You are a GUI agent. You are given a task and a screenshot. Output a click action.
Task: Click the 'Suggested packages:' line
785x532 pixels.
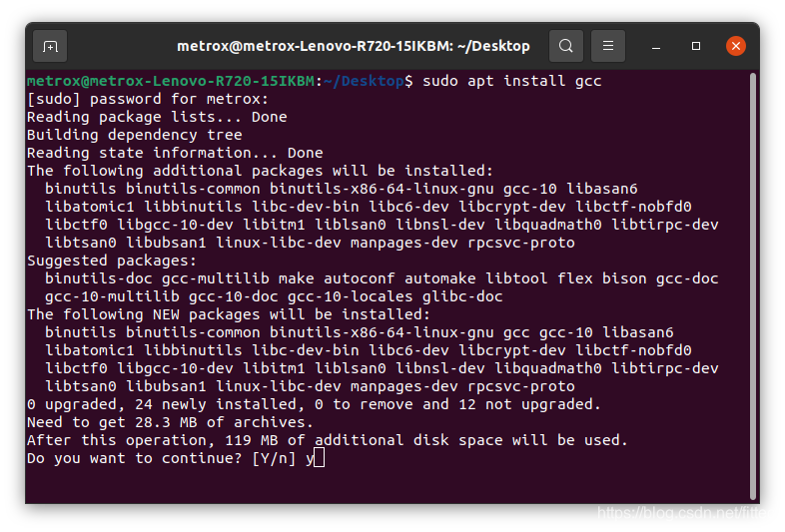tap(112, 261)
